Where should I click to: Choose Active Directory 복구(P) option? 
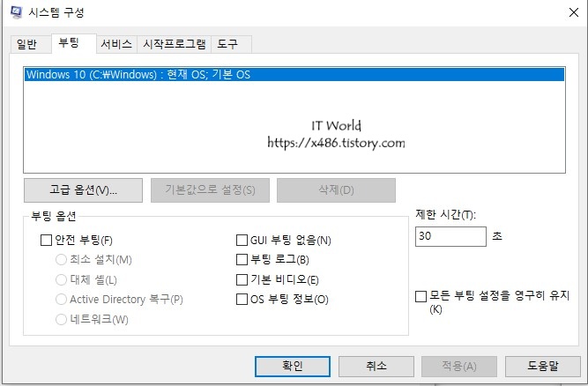pyautogui.click(x=61, y=299)
